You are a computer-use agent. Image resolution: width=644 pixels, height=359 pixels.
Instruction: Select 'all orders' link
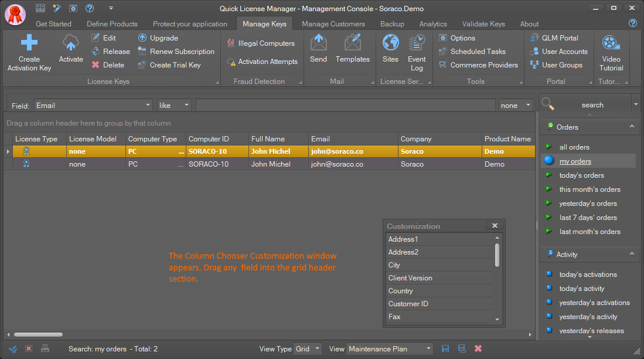pos(574,147)
